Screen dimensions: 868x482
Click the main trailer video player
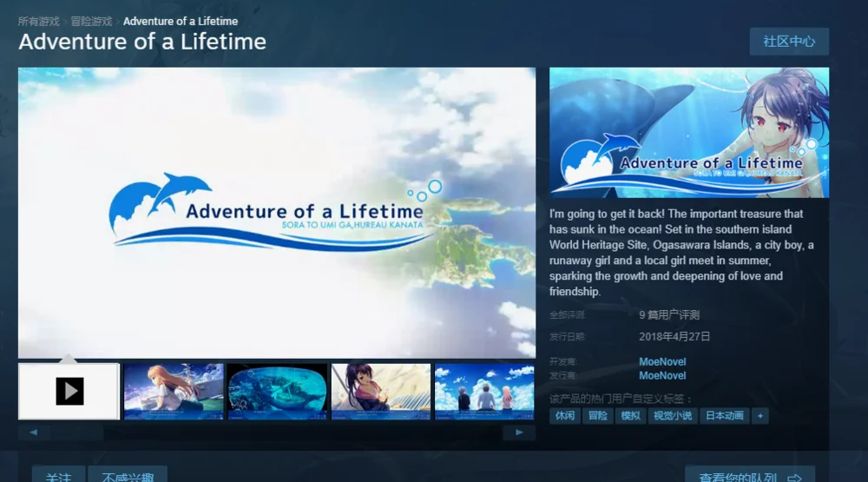point(277,213)
